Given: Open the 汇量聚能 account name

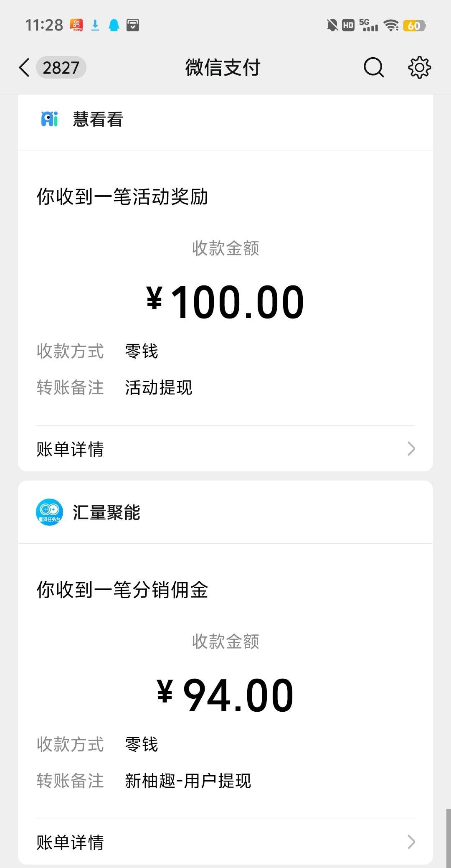Looking at the screenshot, I should pyautogui.click(x=106, y=512).
